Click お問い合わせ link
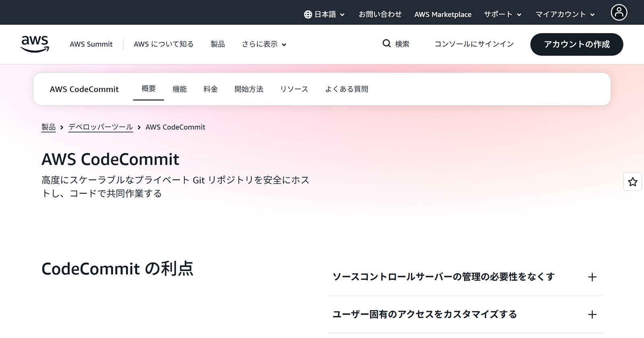This screenshot has height=338, width=644. [380, 14]
